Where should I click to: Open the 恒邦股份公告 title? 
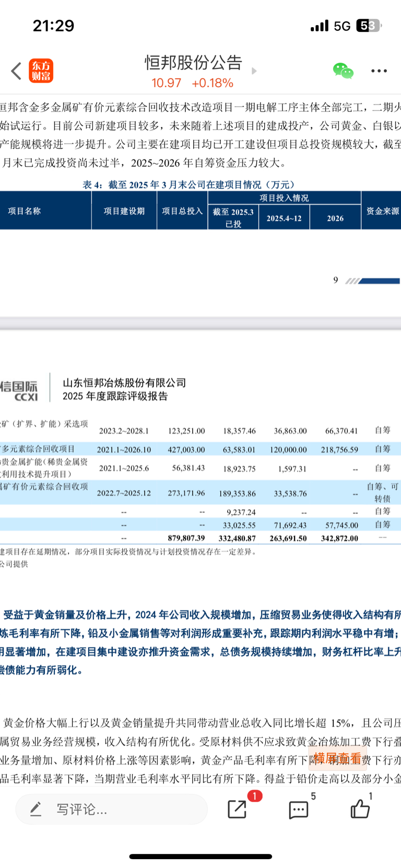coord(194,63)
